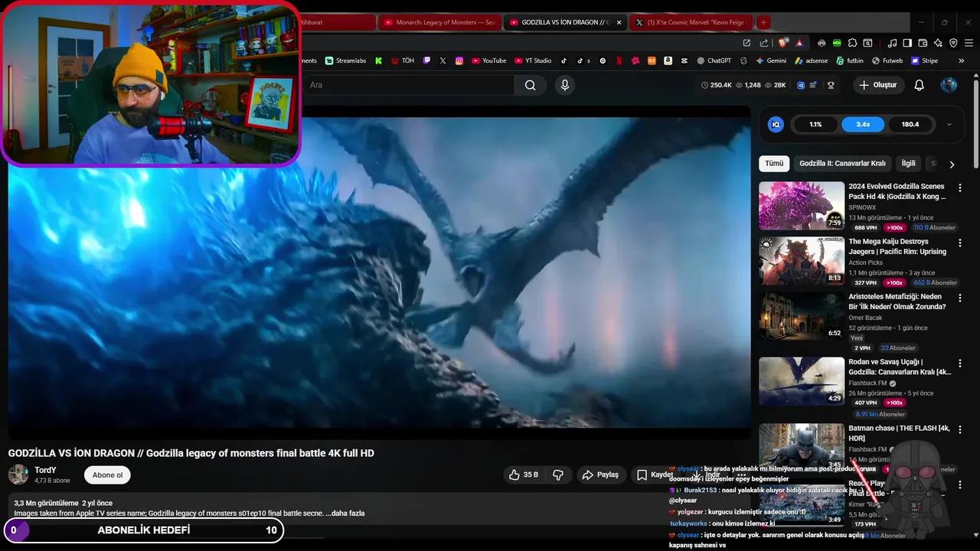Screen dimensions: 980x551
Task: Open Oluştur create menu
Action: click(x=877, y=85)
